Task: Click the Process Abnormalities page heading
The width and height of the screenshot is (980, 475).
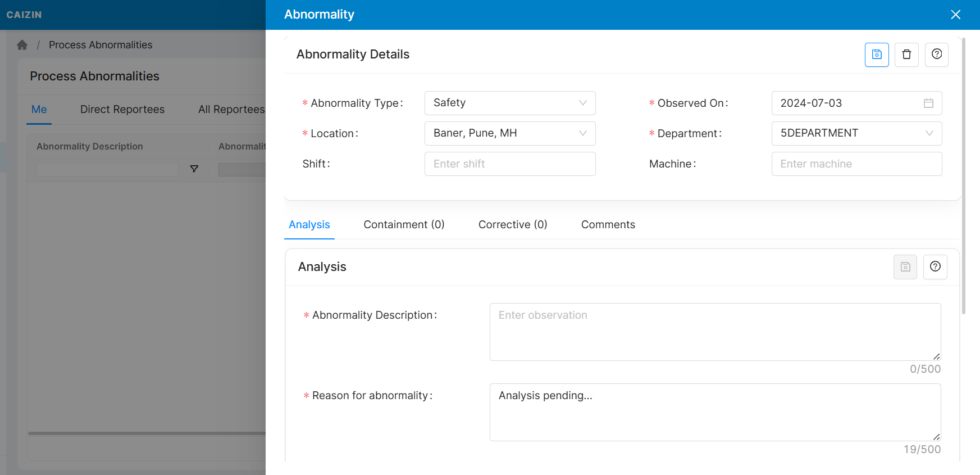Action: tap(94, 76)
